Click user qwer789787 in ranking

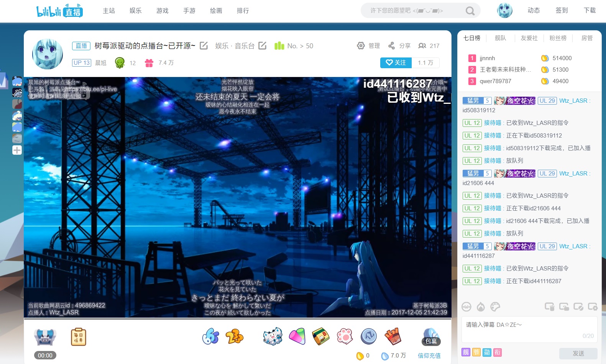[x=495, y=81]
